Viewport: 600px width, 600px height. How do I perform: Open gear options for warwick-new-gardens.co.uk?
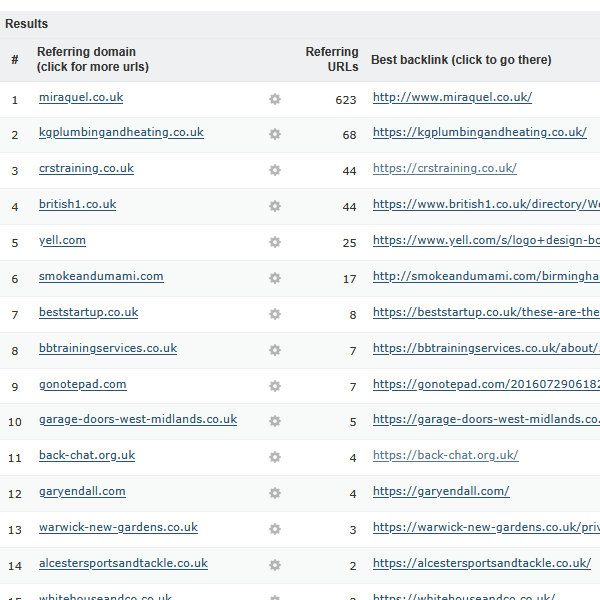coord(275,529)
